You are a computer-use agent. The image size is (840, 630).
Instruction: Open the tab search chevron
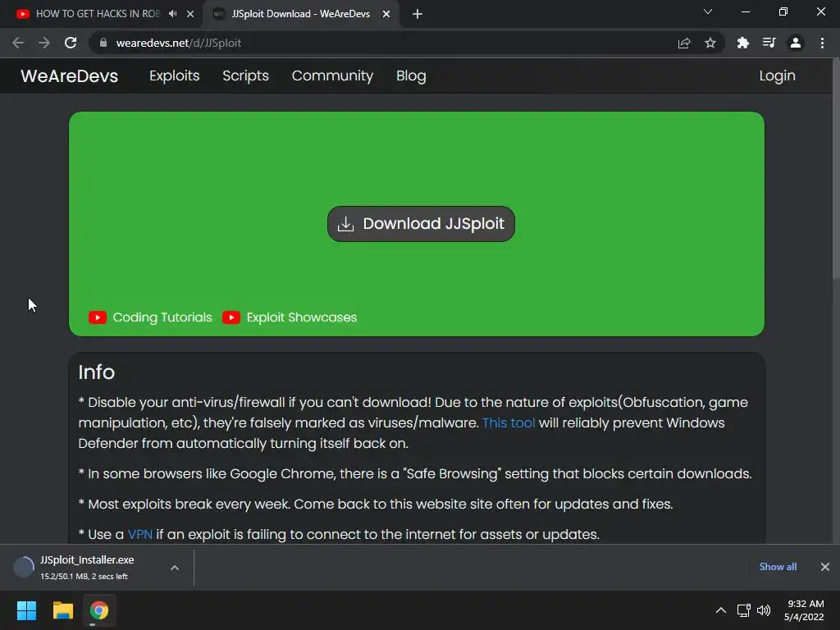[x=708, y=11]
